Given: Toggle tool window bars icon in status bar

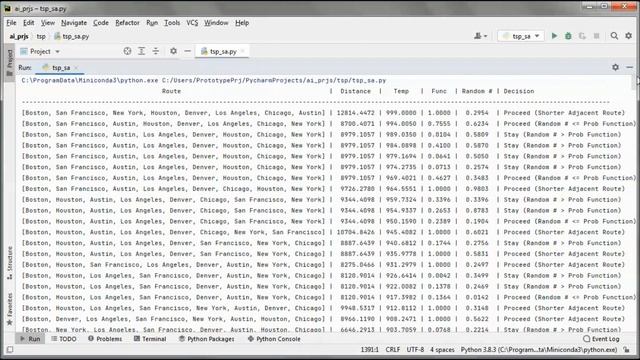Looking at the screenshot, I should pyautogui.click(x=10, y=350).
